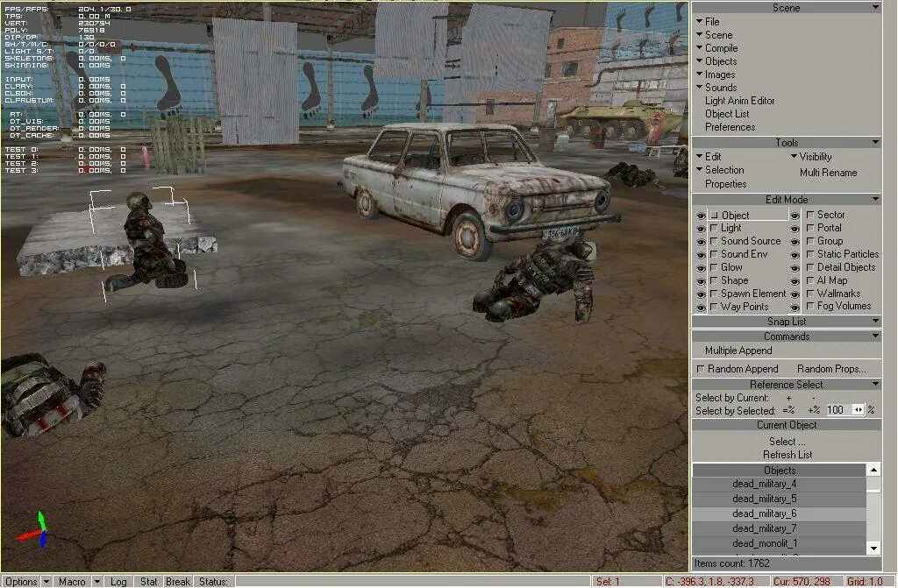
Task: Click the Options button in status bar
Action: pyautogui.click(x=21, y=581)
